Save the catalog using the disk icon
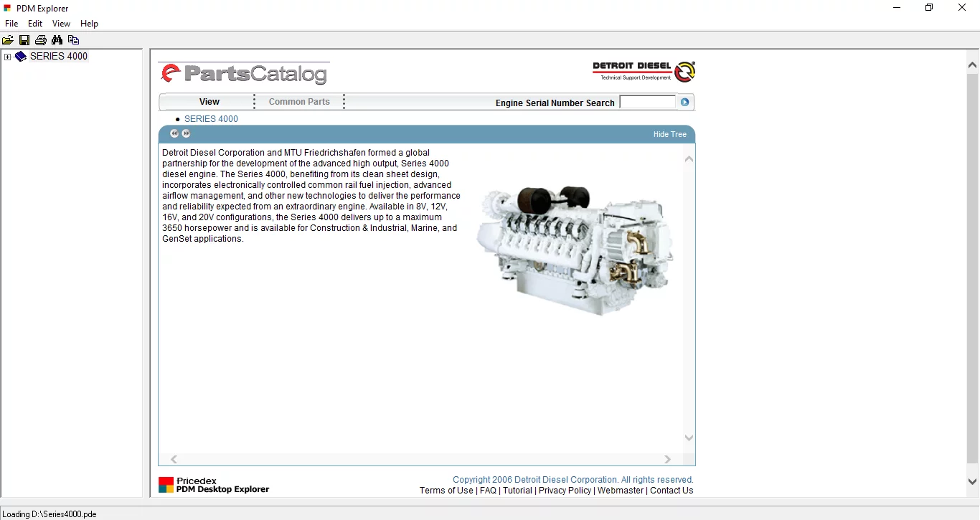Screen dimensions: 980x520 pos(24,40)
